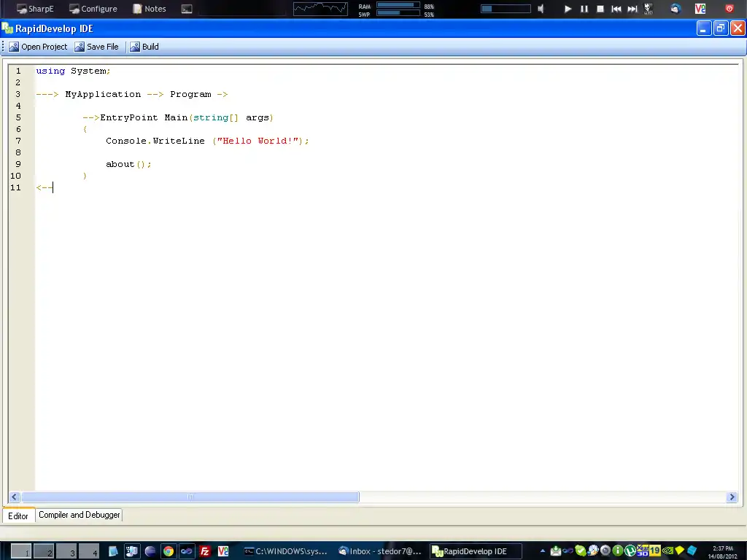Screen dimensions: 747x560
Task: Launch FileZilla from the taskbar
Action: point(205,551)
